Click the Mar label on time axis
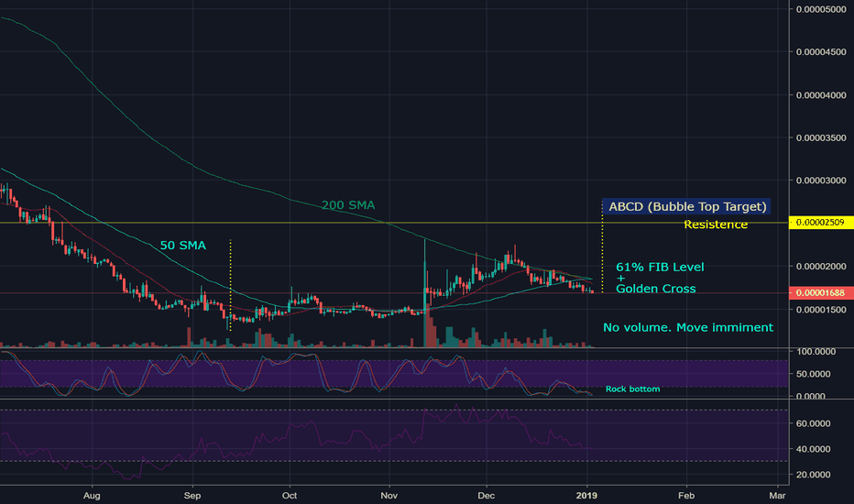The image size is (854, 504). [777, 495]
